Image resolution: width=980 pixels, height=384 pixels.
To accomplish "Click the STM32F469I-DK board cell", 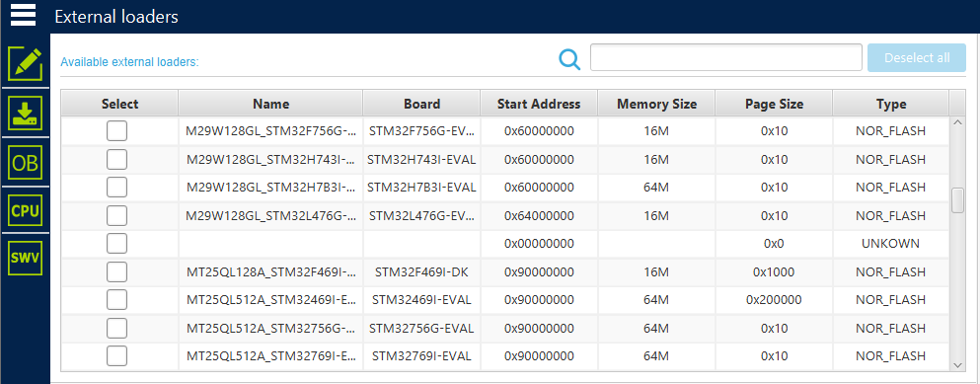I will click(x=421, y=272).
